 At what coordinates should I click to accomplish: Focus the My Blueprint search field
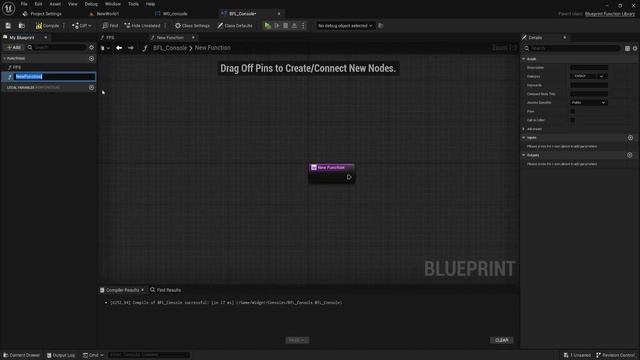point(57,47)
